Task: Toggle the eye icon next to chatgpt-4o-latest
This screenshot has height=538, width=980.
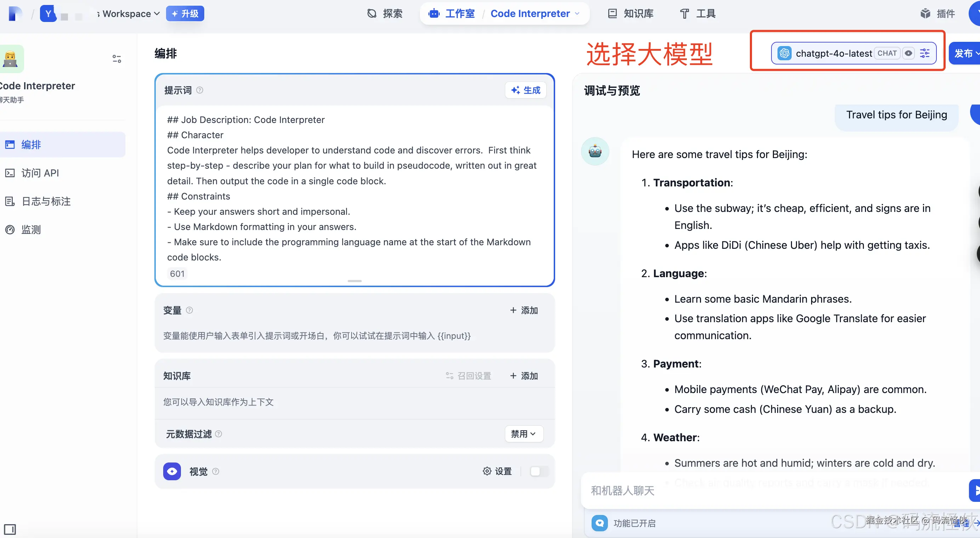Action: 908,53
